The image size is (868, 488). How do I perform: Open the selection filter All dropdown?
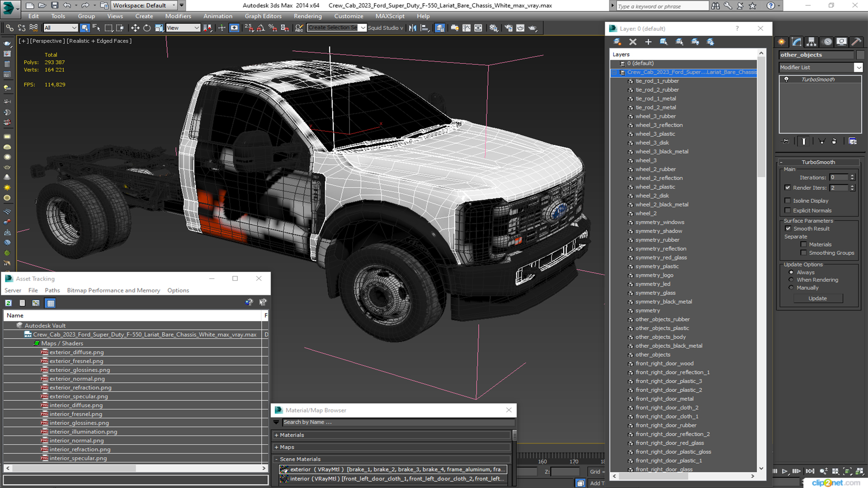[x=61, y=28]
